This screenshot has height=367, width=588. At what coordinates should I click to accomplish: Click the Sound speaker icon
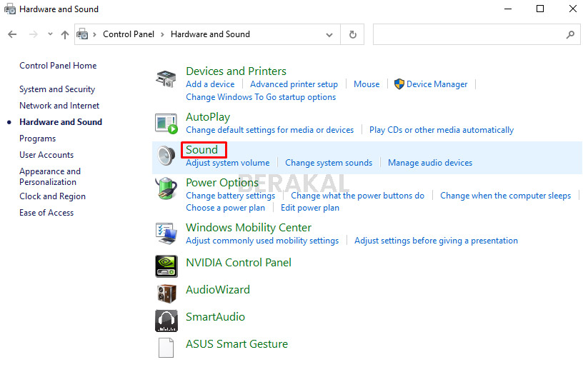(166, 156)
